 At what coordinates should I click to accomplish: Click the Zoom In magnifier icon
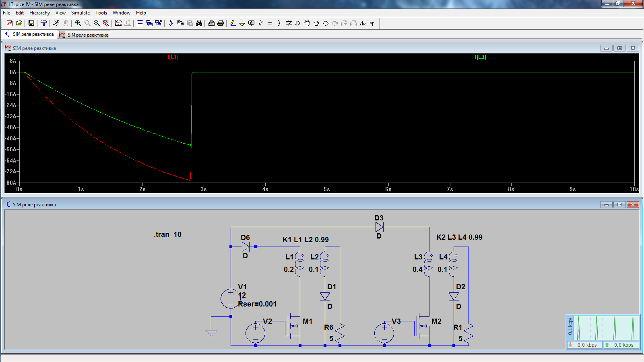click(78, 23)
